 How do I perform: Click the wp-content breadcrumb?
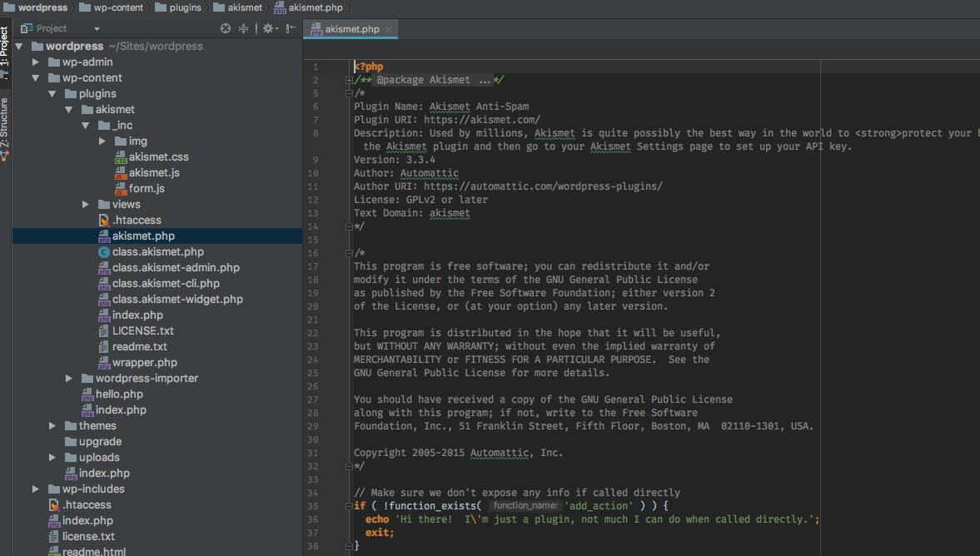click(x=111, y=7)
